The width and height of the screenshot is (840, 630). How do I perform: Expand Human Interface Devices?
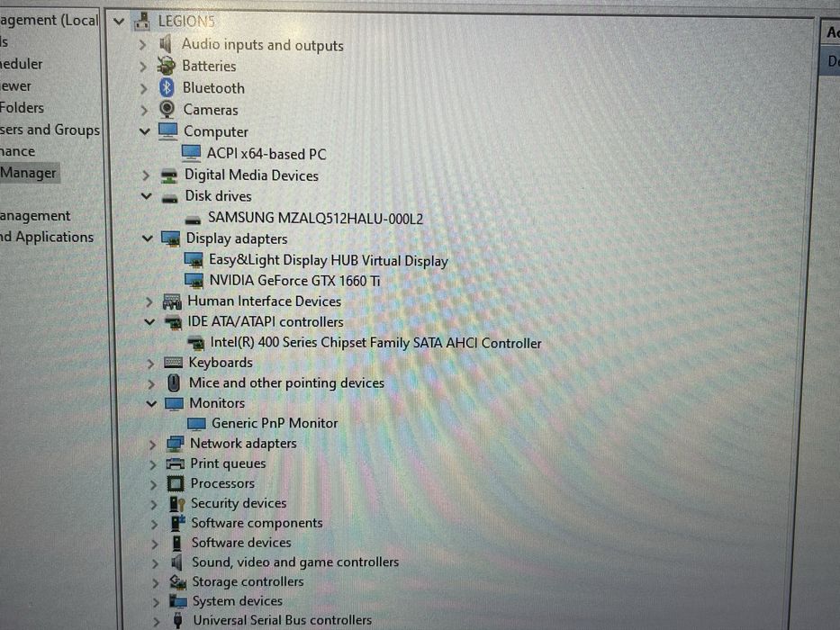(x=149, y=302)
